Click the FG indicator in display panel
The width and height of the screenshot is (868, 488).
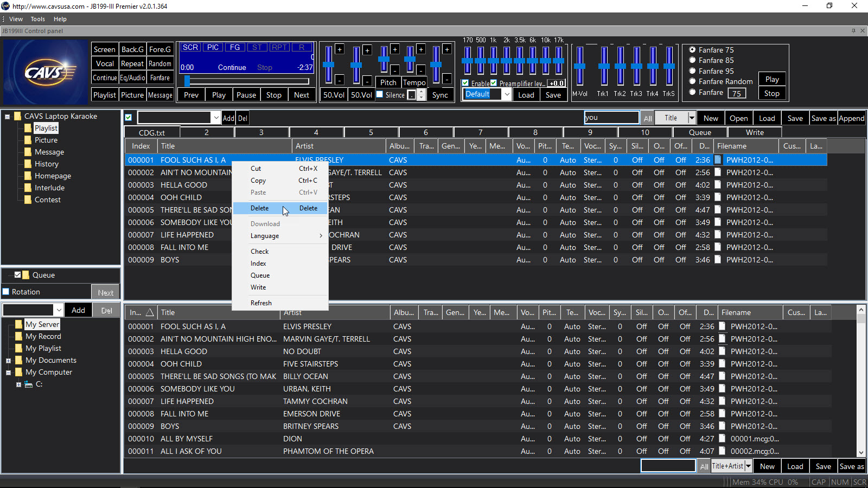tap(235, 47)
